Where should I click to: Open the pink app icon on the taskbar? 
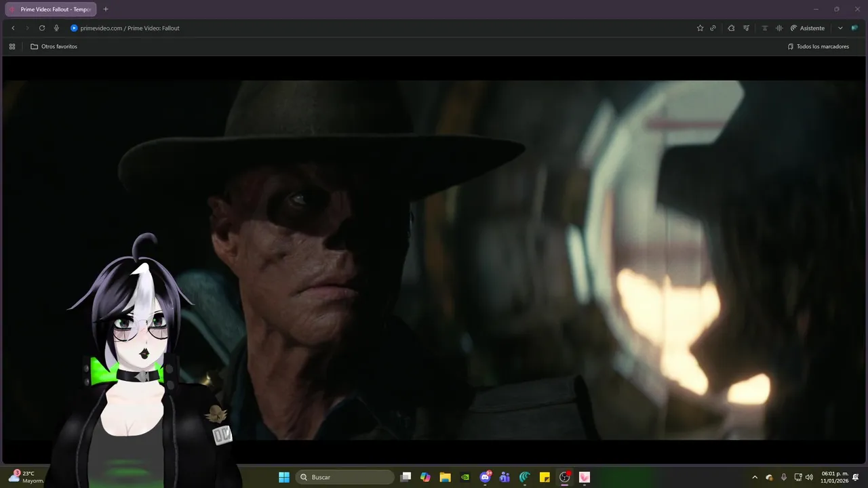coord(585,477)
